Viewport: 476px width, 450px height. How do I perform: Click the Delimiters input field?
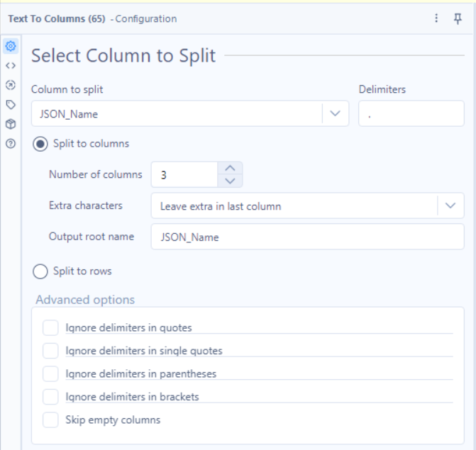click(411, 113)
